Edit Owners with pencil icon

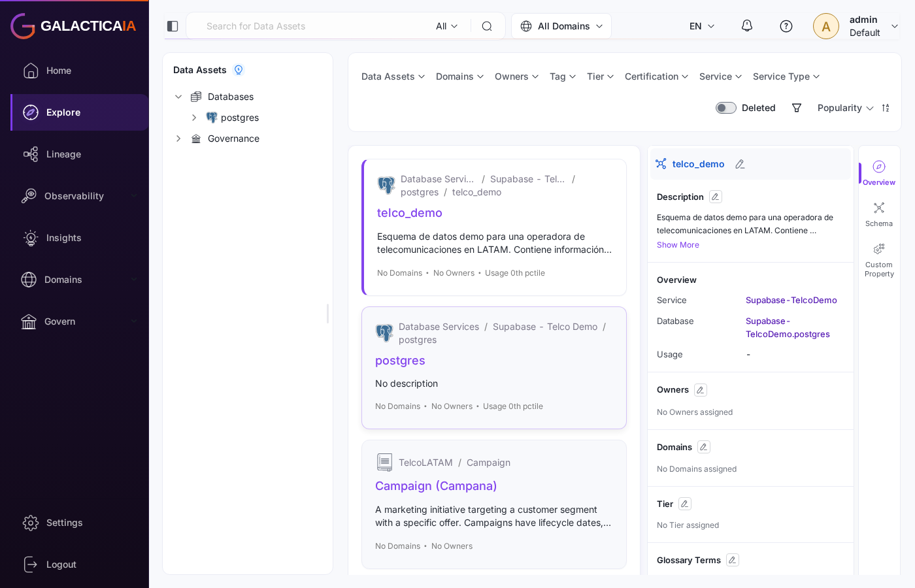coord(701,390)
